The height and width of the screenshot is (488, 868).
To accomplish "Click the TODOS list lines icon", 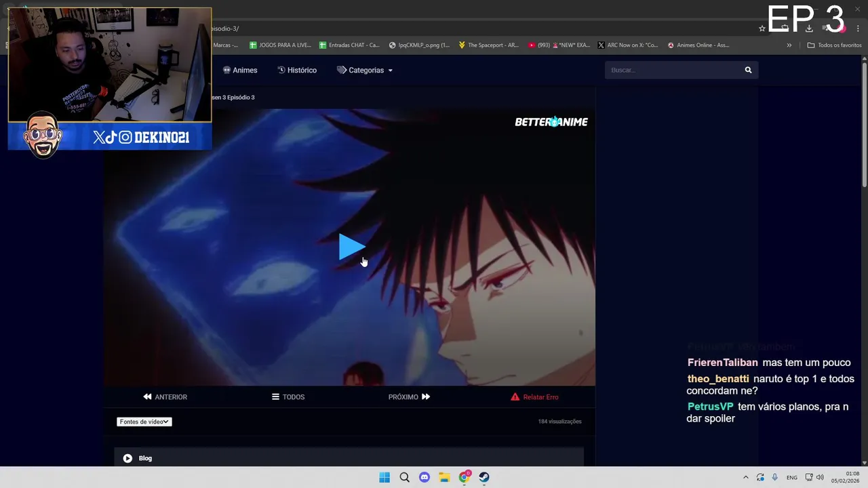I will [275, 397].
